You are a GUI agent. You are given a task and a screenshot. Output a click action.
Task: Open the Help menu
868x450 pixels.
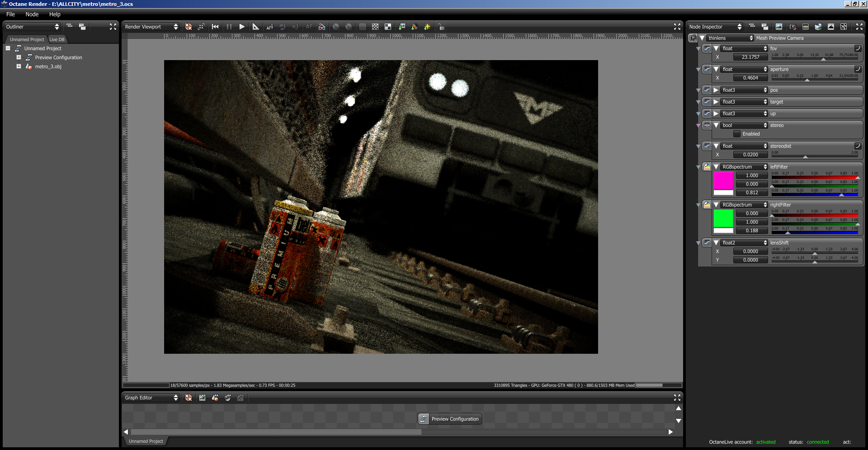click(x=55, y=14)
